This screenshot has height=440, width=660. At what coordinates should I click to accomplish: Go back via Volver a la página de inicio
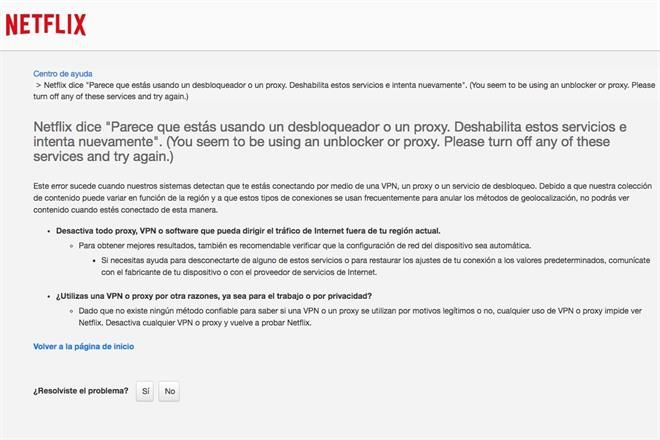coord(84,347)
